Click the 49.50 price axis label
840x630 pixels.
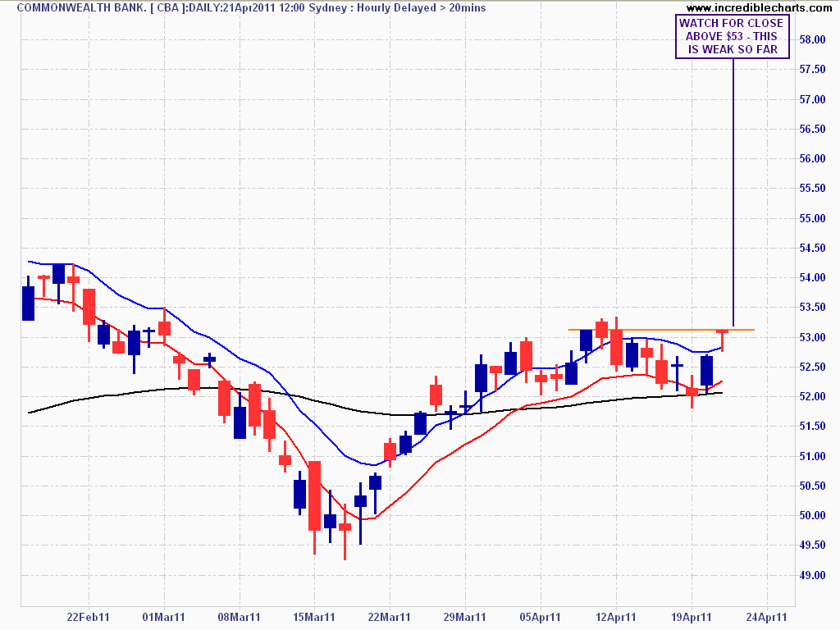(812, 545)
